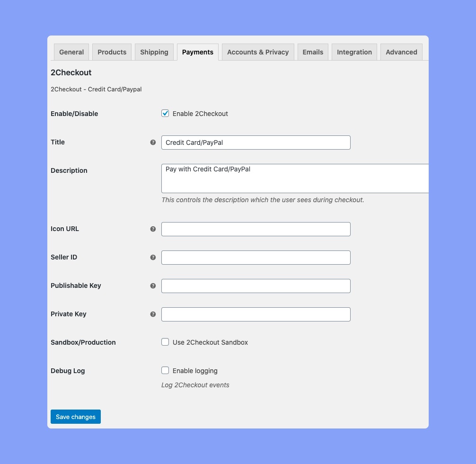The width and height of the screenshot is (476, 464).
Task: Click the Seller ID help tooltip icon
Action: click(153, 258)
